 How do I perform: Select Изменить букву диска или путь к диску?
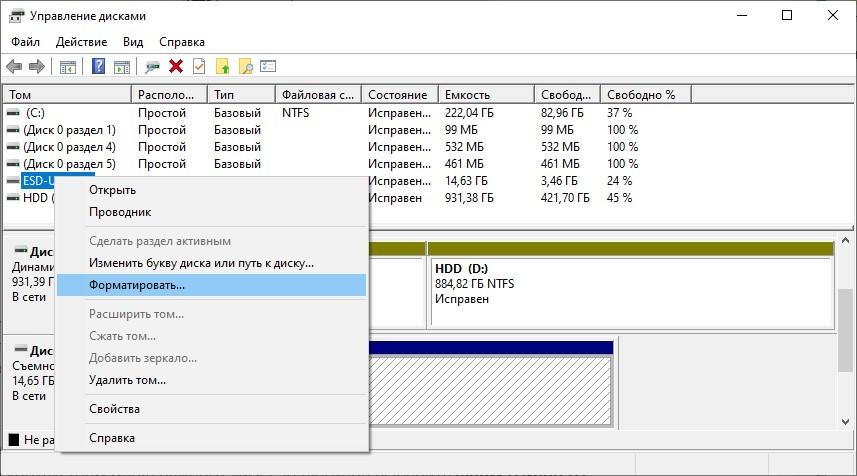pyautogui.click(x=212, y=263)
